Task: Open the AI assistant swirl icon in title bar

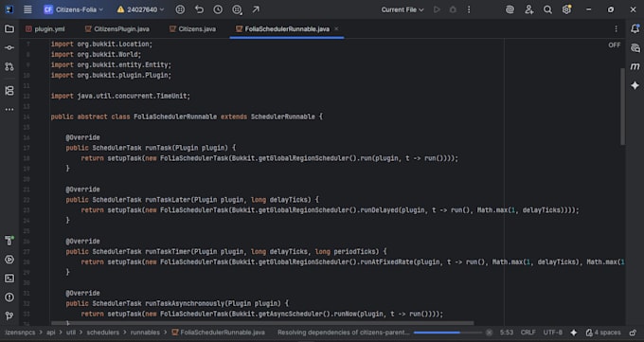Action: click(x=510, y=9)
